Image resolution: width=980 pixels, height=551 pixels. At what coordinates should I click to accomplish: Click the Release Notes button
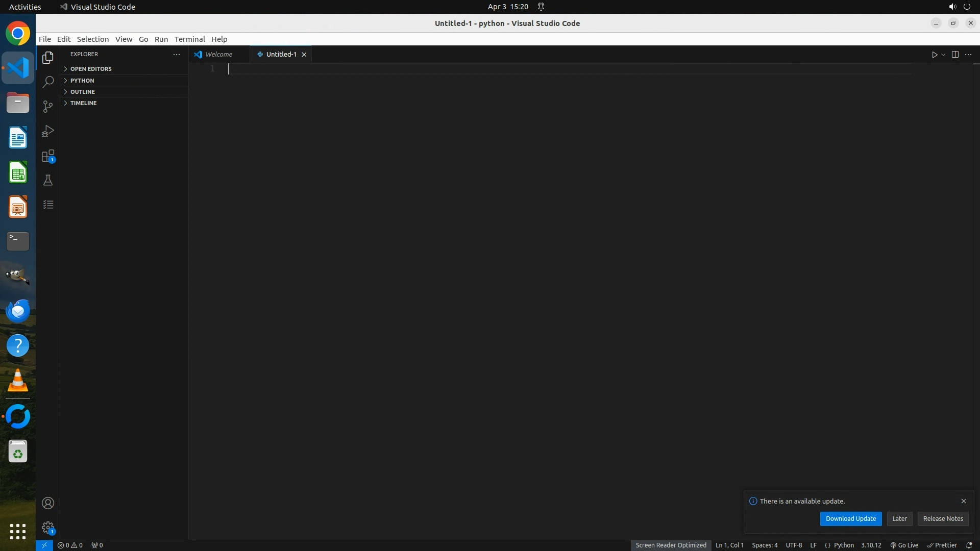coord(943,518)
